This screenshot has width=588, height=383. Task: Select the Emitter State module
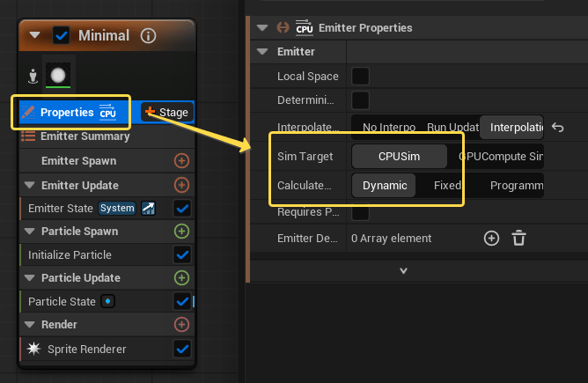pos(107,208)
